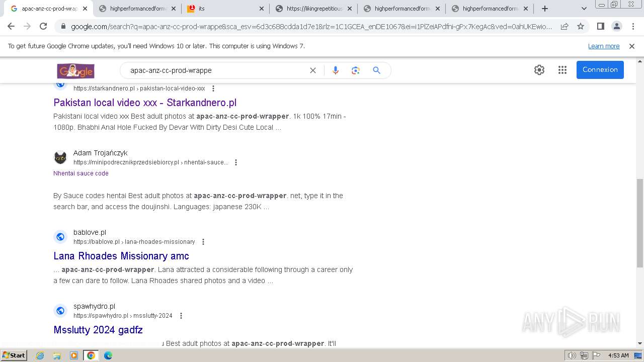Click the bablove.pl site name
This screenshot has height=362, width=644.
click(x=90, y=232)
